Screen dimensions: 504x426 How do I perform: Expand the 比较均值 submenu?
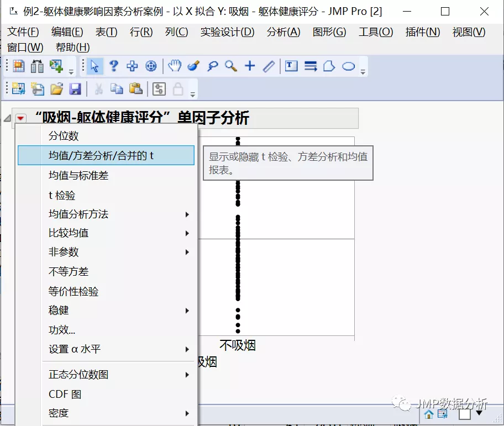click(x=107, y=233)
